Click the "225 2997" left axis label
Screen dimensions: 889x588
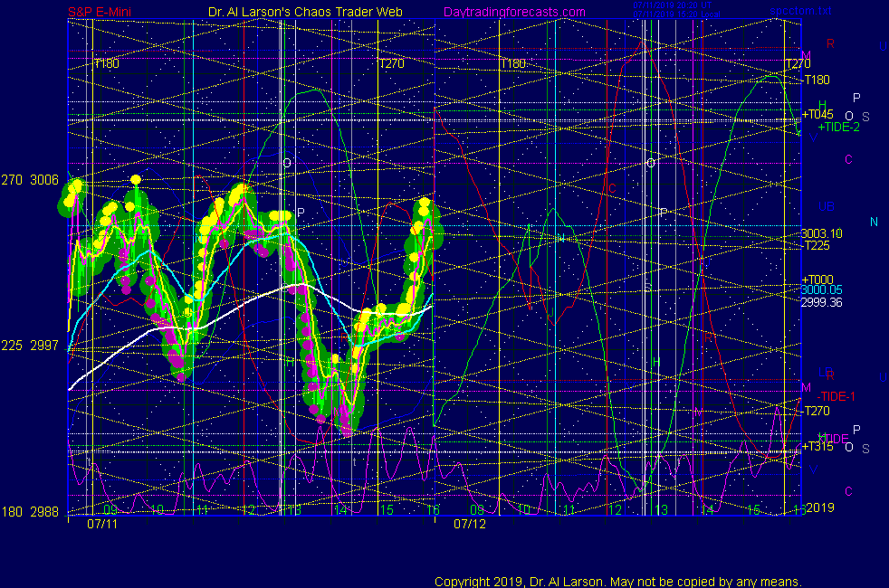[x=30, y=346]
